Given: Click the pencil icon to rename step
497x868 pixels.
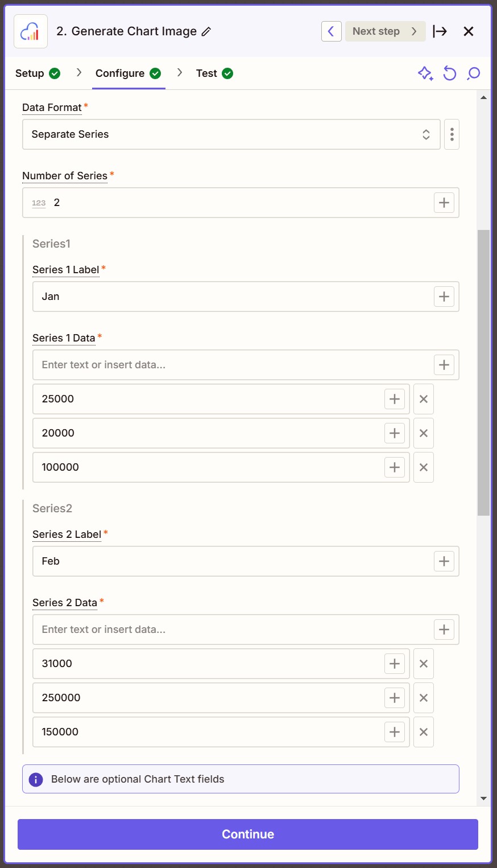Looking at the screenshot, I should 206,32.
